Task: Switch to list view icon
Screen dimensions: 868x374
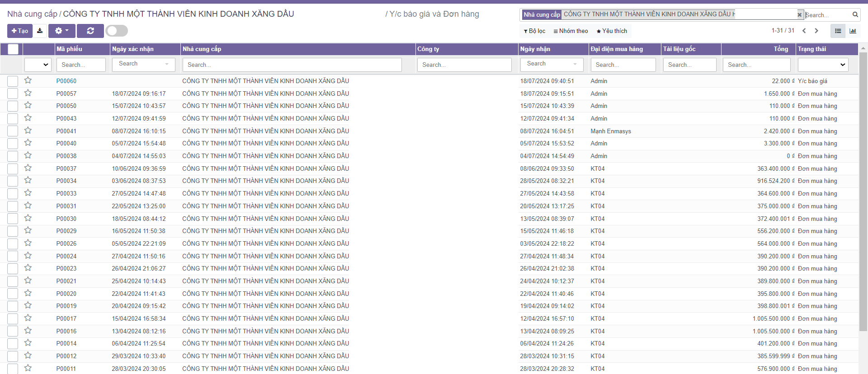Action: tap(838, 31)
